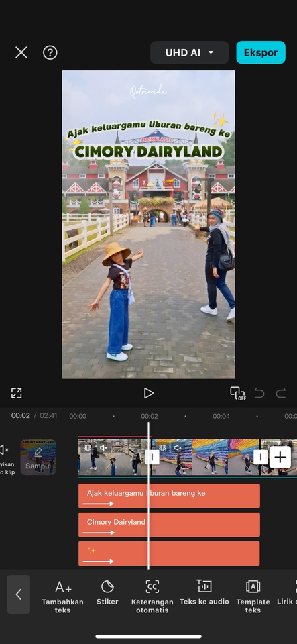
Task: Enter fullscreen preview mode
Action: [16, 393]
